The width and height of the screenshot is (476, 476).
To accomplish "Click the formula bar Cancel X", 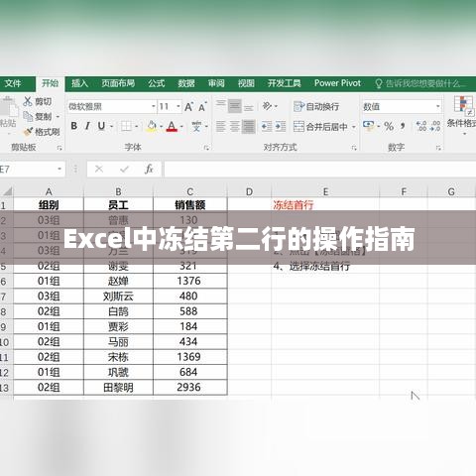I will 99,170.
